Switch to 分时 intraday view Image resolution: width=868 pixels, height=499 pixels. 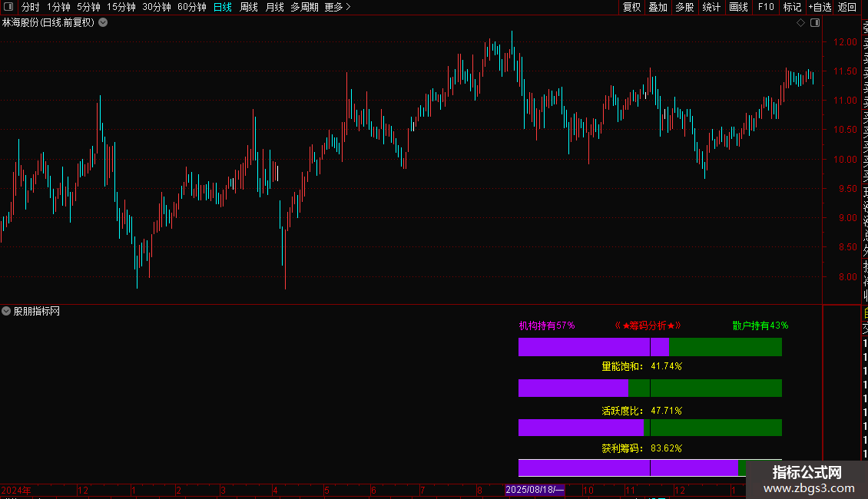pos(30,7)
